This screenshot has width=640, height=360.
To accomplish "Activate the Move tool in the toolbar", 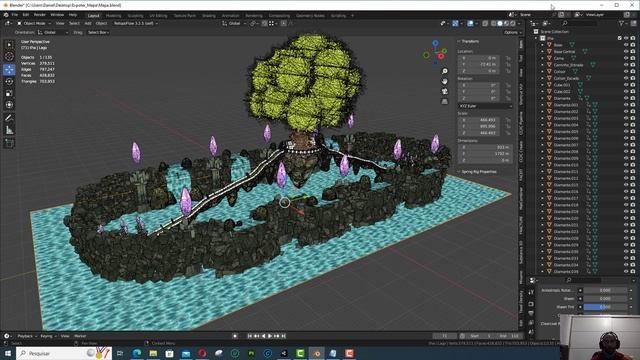I will (x=9, y=69).
